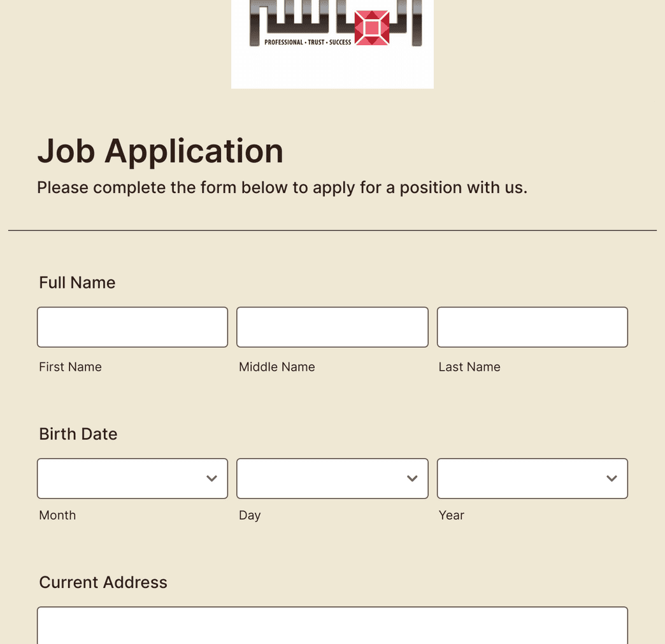Screen dimensions: 665x644
Task: Click inside the Middle Name field
Action: (x=332, y=327)
